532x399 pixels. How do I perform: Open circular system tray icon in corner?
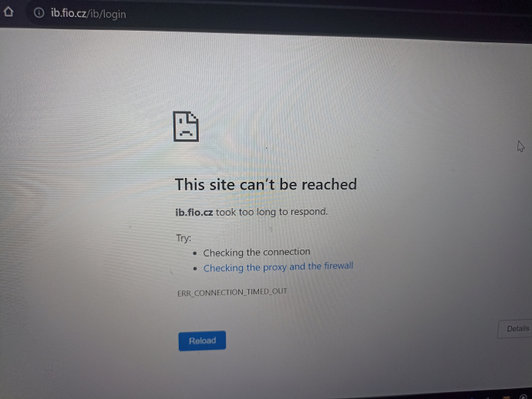(524, 397)
